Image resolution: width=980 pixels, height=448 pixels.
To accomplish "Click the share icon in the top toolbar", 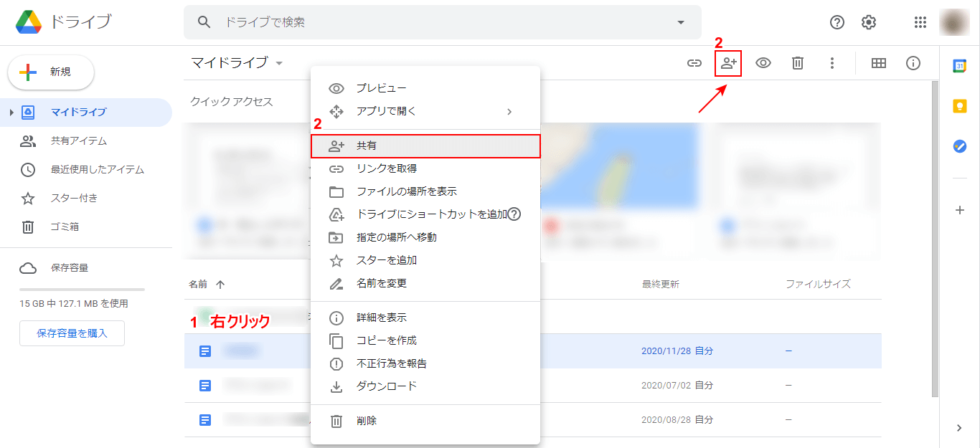I will 729,63.
